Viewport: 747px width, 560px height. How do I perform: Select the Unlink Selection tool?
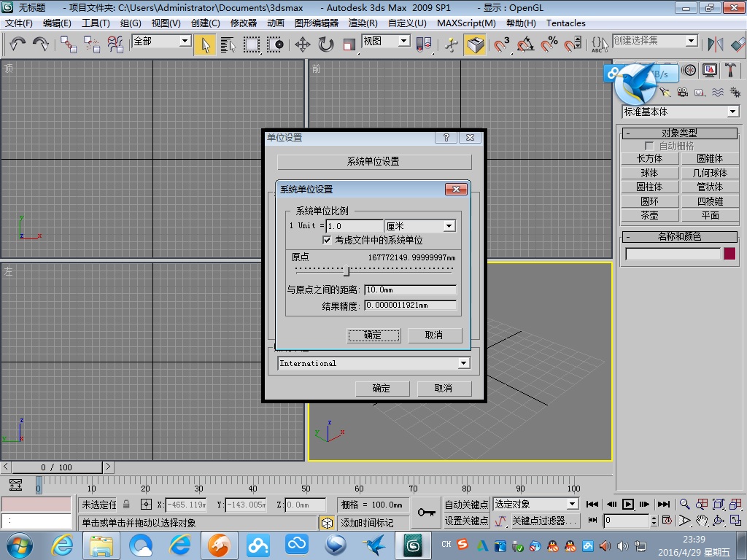coord(91,44)
